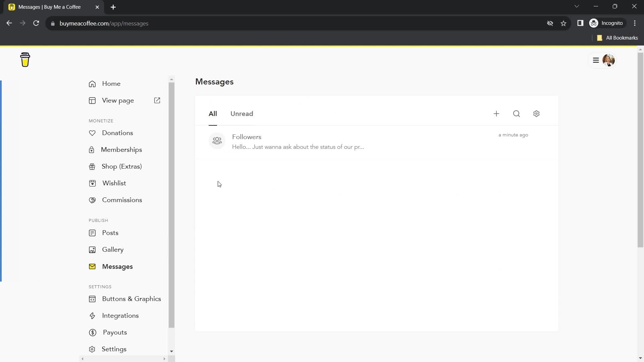Expand the sidebar navigation menu icon
Viewport: 644px width, 362px height.
(x=596, y=60)
